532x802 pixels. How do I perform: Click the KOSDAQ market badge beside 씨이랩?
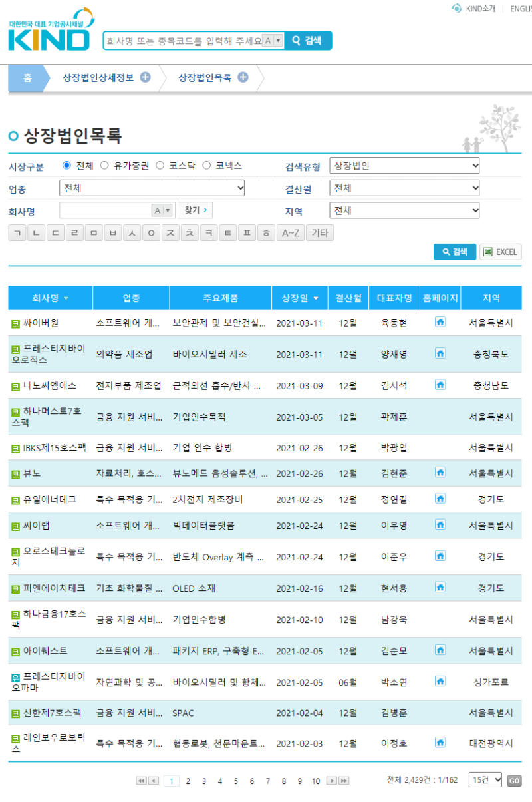(14, 525)
